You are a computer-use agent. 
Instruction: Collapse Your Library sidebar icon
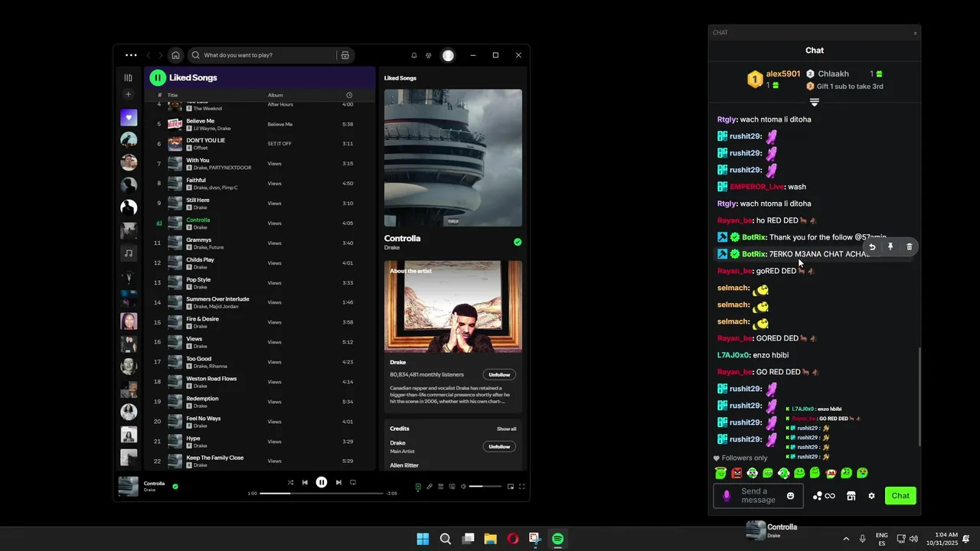coord(129,77)
